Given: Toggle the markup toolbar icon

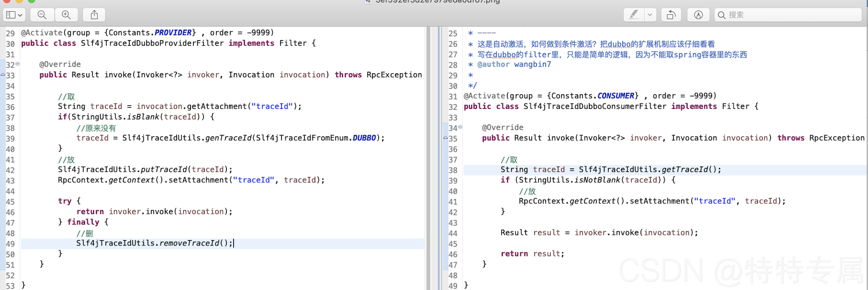Looking at the screenshot, I should pos(698,15).
